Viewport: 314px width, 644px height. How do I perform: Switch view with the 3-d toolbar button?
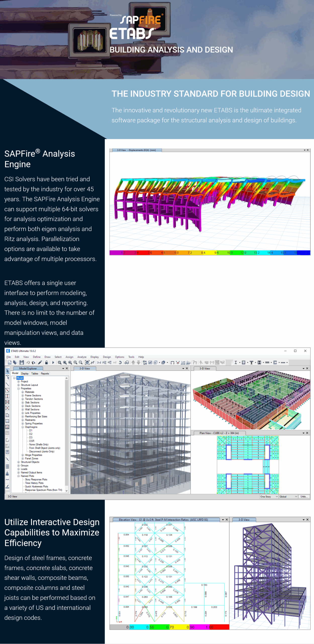[99, 363]
